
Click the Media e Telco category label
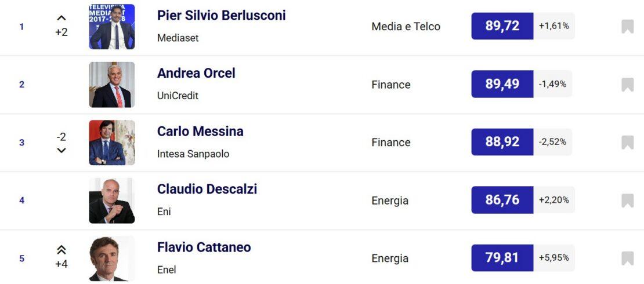tap(406, 27)
